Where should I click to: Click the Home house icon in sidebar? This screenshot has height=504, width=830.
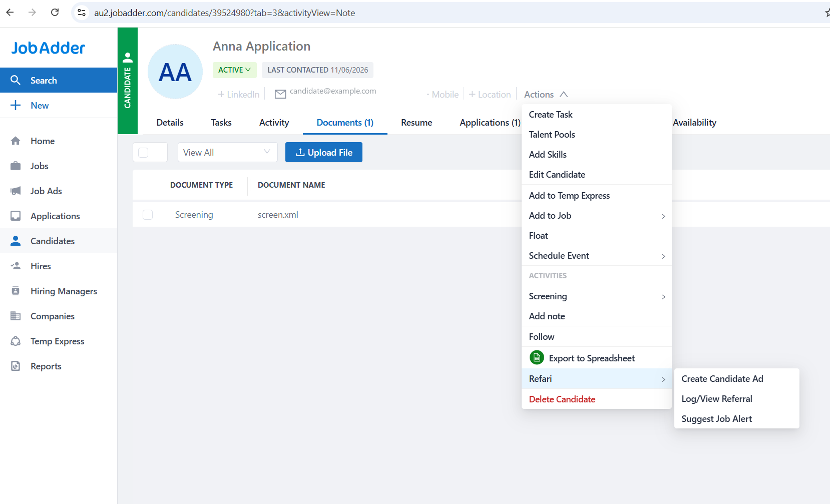[16, 141]
